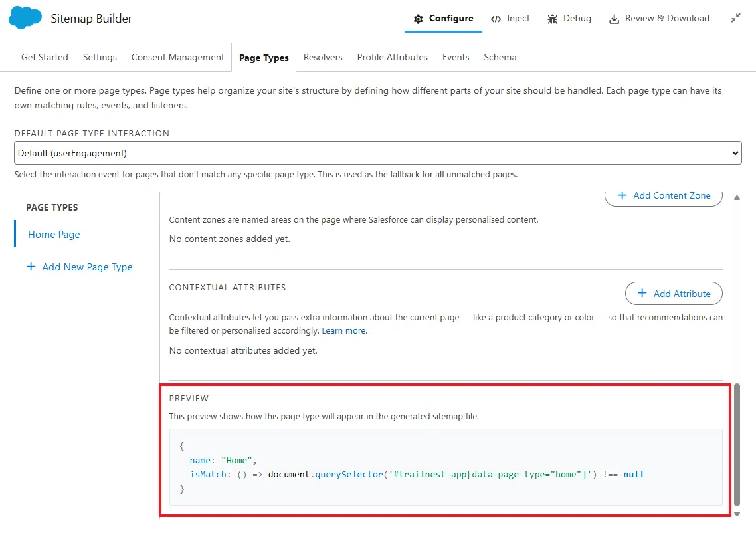756x541 pixels.
Task: Click the PREVIEW section heading
Action: [189, 399]
